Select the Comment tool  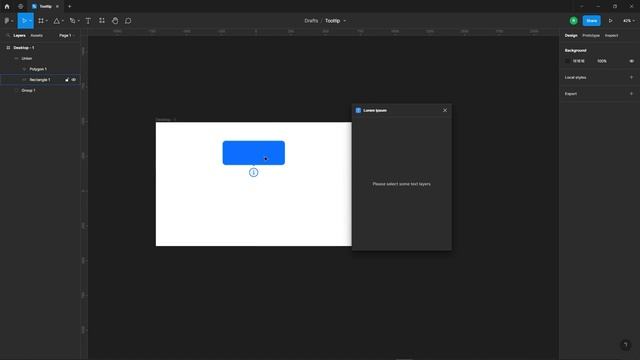point(128,20)
